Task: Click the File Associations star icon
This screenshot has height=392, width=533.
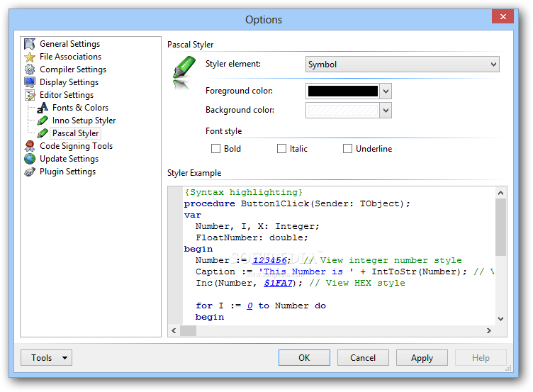Action: (30, 57)
